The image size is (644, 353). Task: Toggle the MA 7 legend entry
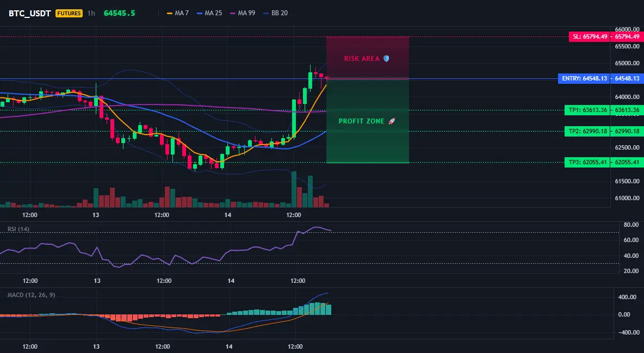coord(178,13)
